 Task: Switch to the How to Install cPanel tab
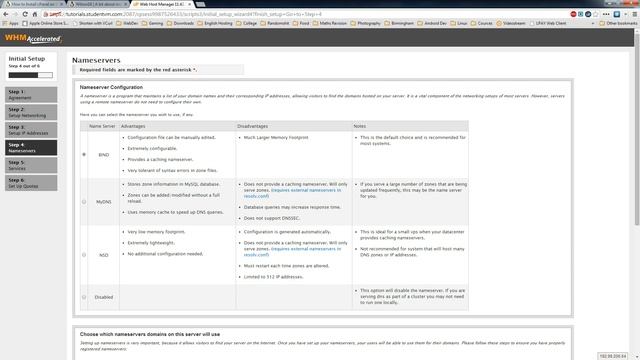click(33, 4)
